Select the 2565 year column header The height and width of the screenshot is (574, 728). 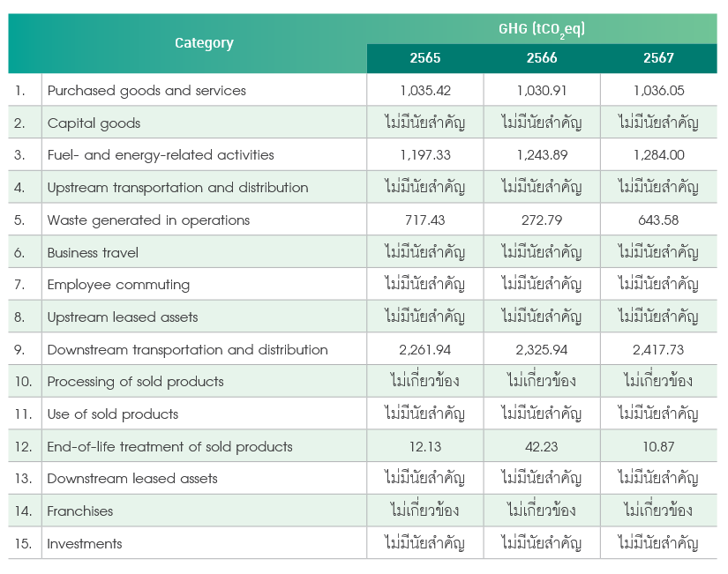pyautogui.click(x=425, y=58)
